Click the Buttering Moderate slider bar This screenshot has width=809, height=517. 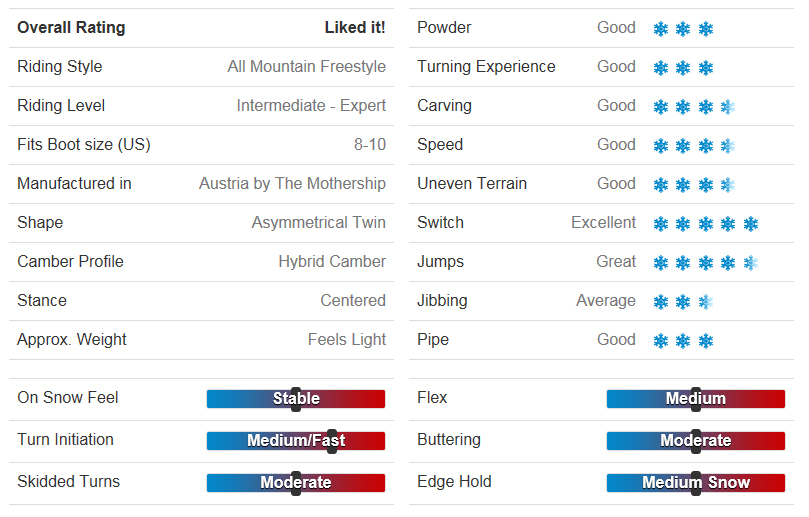coord(696,441)
